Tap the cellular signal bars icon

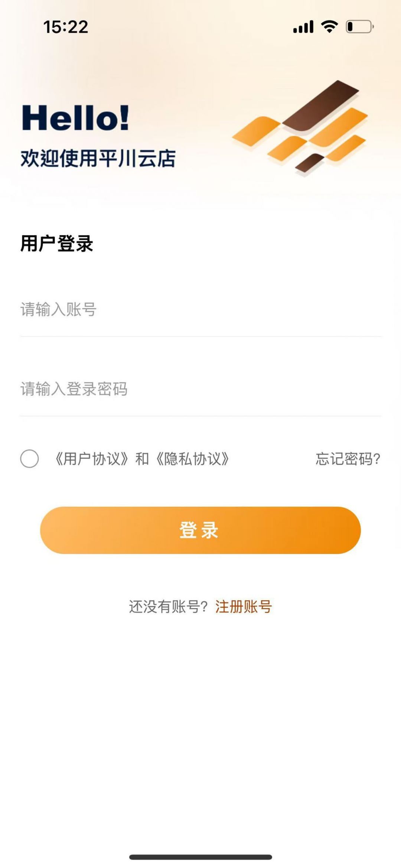click(x=303, y=27)
